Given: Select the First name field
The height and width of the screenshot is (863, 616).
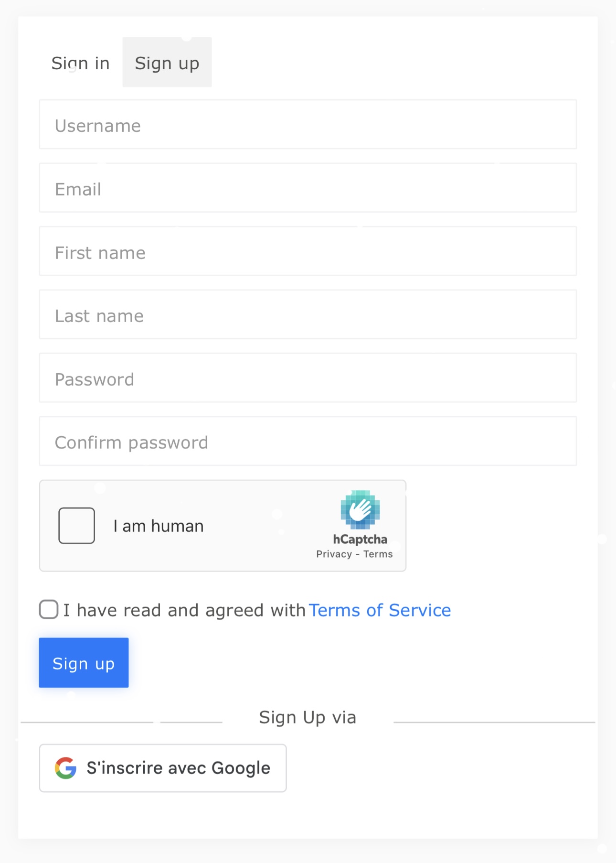Looking at the screenshot, I should (308, 251).
